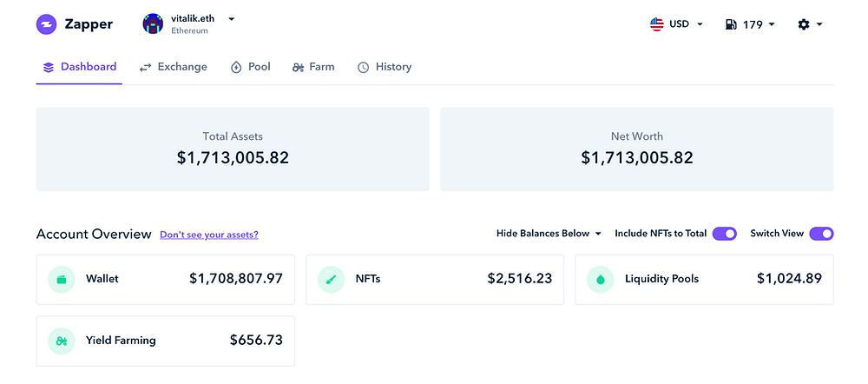868x384 pixels.
Task: Go to the History tab
Action: point(385,67)
